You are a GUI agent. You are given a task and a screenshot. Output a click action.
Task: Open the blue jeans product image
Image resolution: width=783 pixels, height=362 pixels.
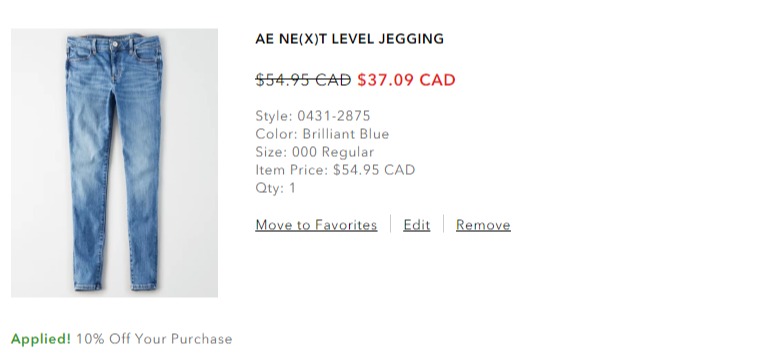coord(114,163)
